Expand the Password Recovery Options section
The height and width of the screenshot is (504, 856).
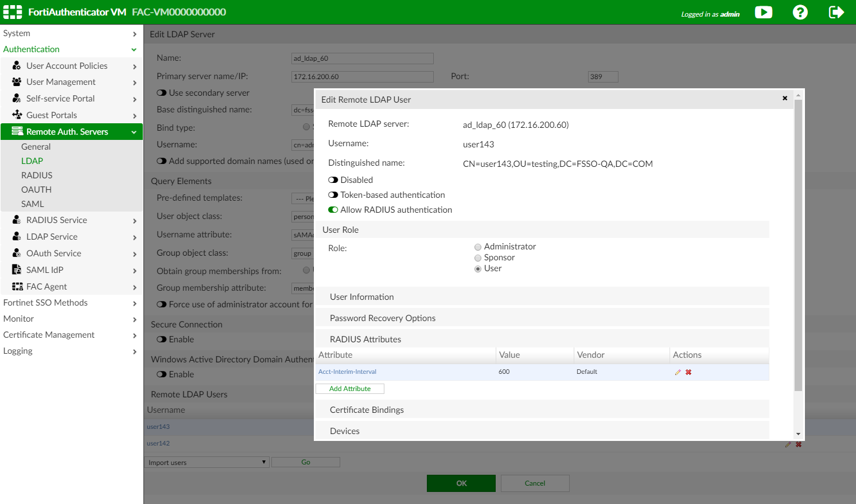tap(383, 318)
